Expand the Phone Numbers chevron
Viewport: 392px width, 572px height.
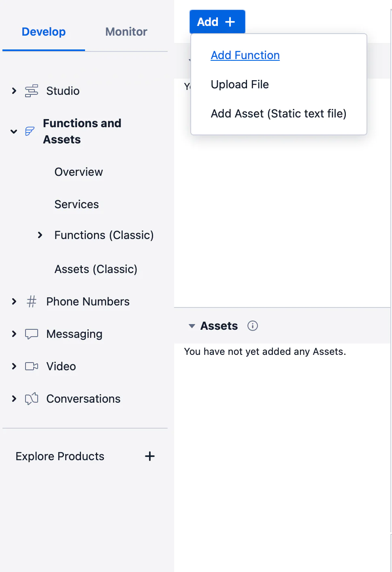[x=14, y=301]
